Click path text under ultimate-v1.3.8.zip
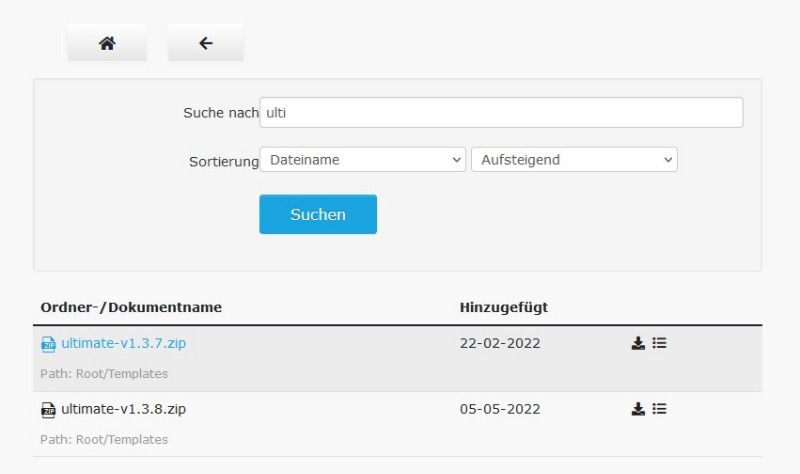The width and height of the screenshot is (800, 474). pos(104,439)
